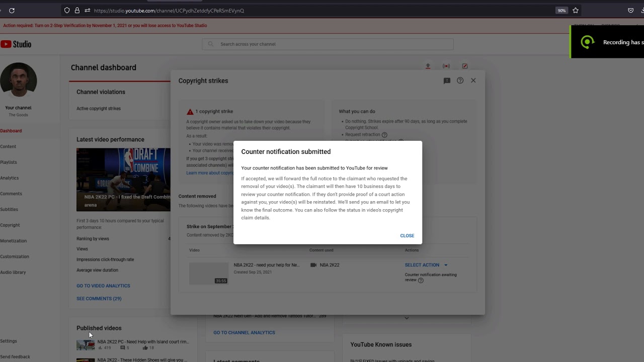Image resolution: width=644 pixels, height=362 pixels.
Task: Expand the chevron above YouTube Known issues
Action: point(407,318)
